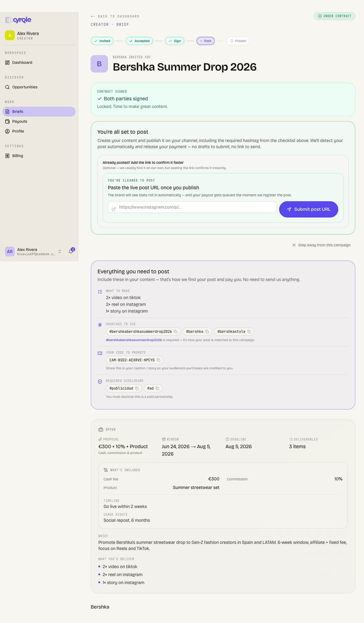
Task: Click the Payouts wallet icon
Action: [x=7, y=121]
